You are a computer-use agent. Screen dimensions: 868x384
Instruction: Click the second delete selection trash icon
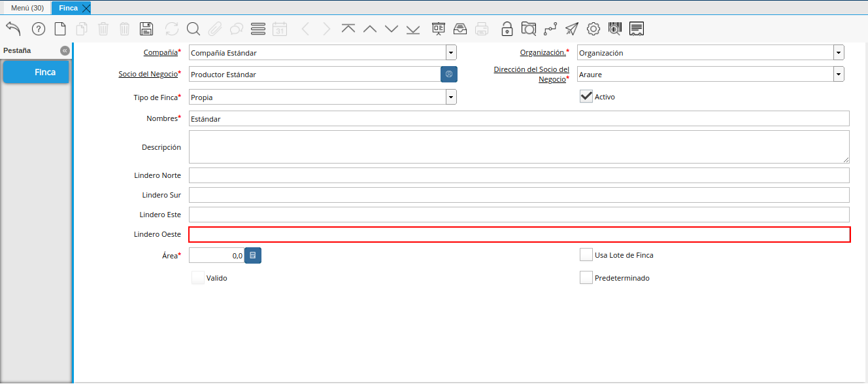point(125,29)
